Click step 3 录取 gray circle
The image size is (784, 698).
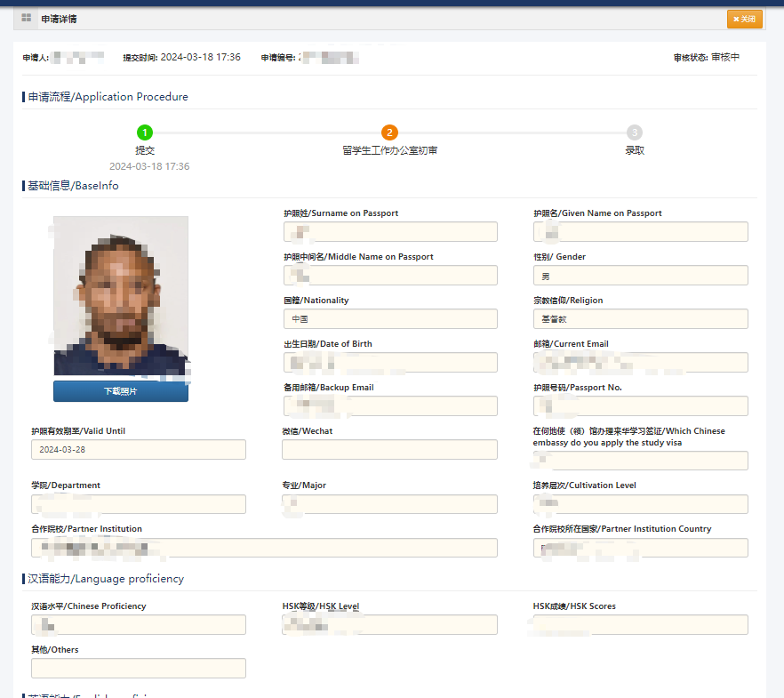pyautogui.click(x=634, y=132)
